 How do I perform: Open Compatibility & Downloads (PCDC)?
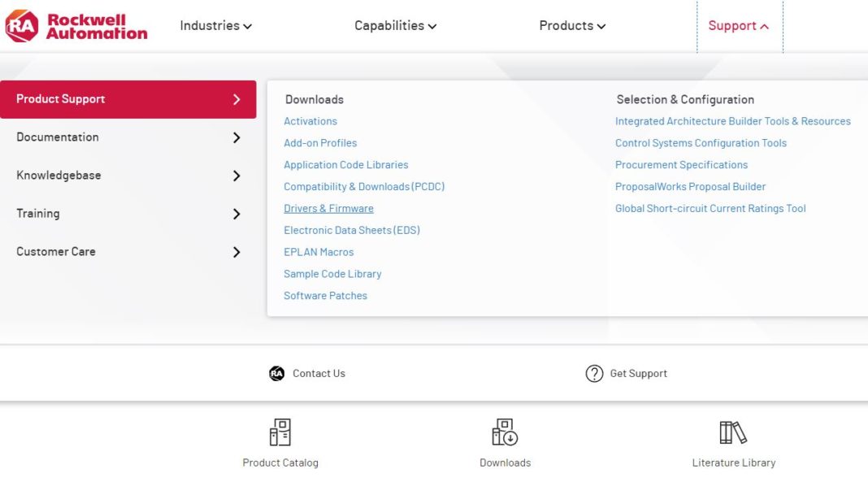pos(364,186)
